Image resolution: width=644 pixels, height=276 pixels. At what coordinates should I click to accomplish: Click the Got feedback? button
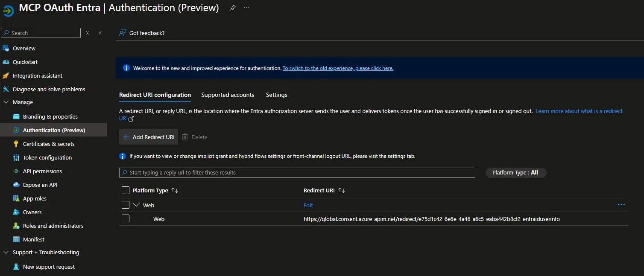tap(142, 33)
